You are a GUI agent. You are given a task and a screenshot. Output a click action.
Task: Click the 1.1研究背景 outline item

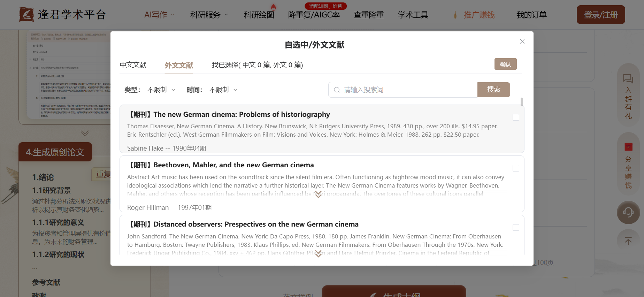pos(52,190)
